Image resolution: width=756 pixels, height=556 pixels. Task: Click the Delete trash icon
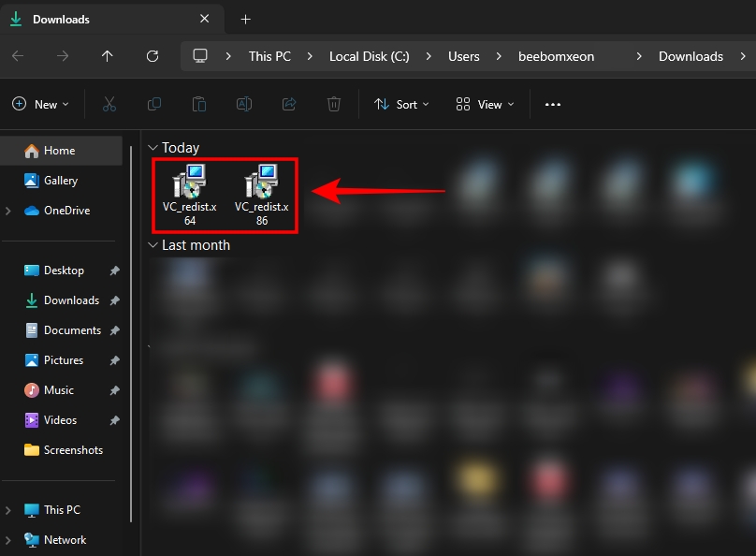(334, 104)
